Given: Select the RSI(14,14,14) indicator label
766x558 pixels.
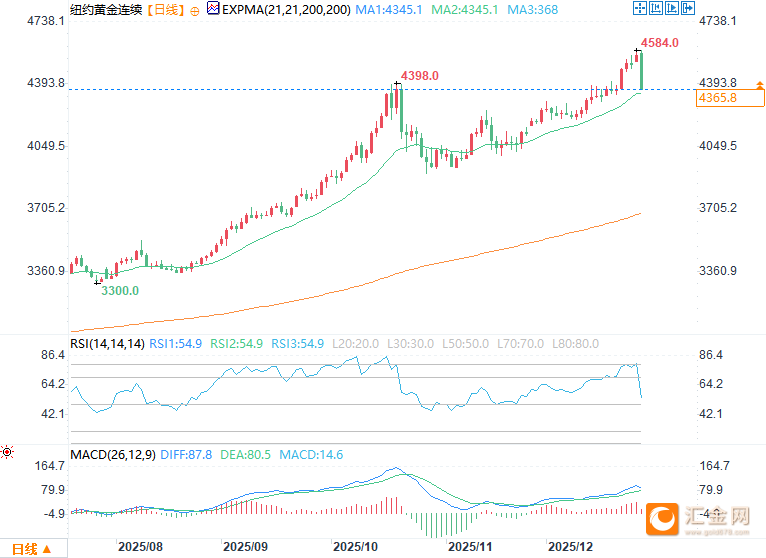Looking at the screenshot, I should coord(107,343).
